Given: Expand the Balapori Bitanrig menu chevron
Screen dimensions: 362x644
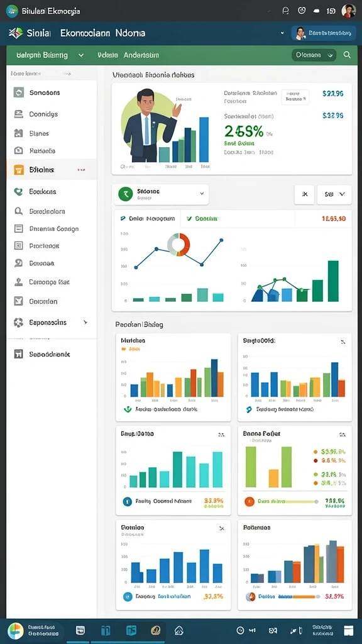Looking at the screenshot, I should 81,55.
